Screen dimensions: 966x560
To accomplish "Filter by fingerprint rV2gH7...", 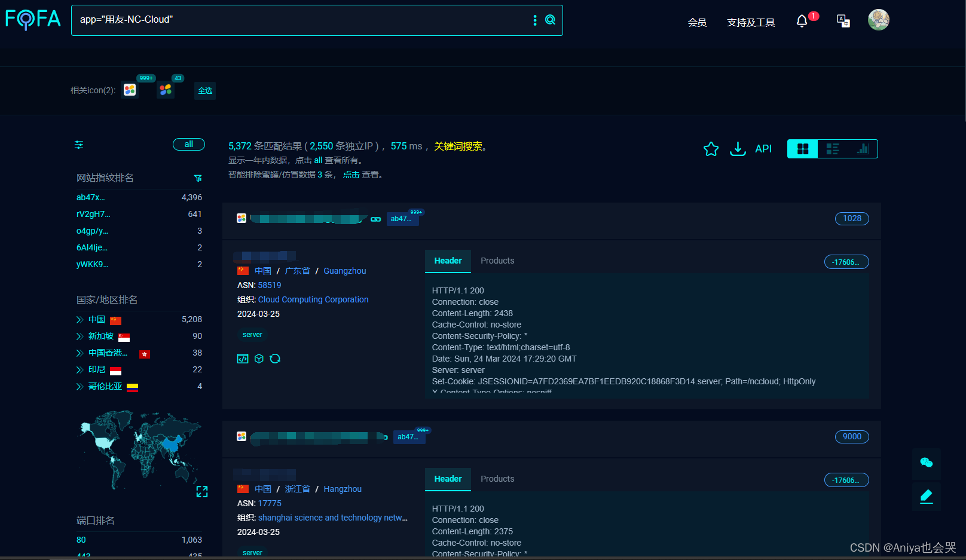I will pos(93,214).
